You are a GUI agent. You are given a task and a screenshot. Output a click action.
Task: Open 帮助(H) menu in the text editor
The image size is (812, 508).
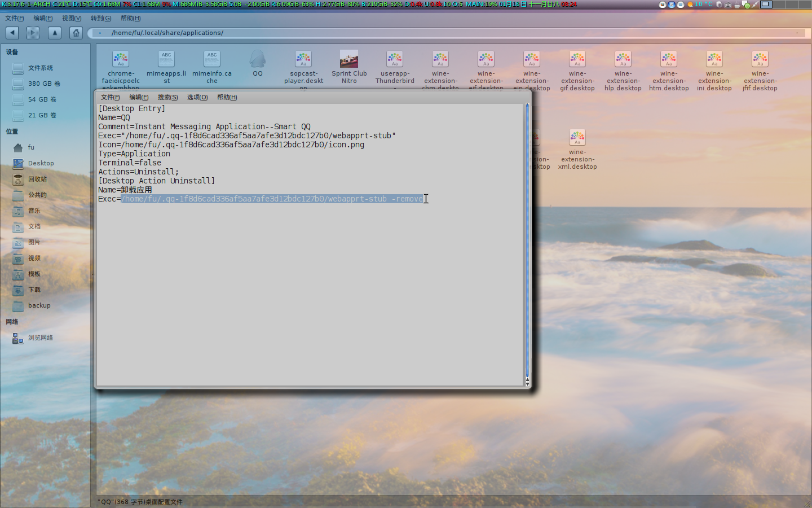(x=227, y=97)
